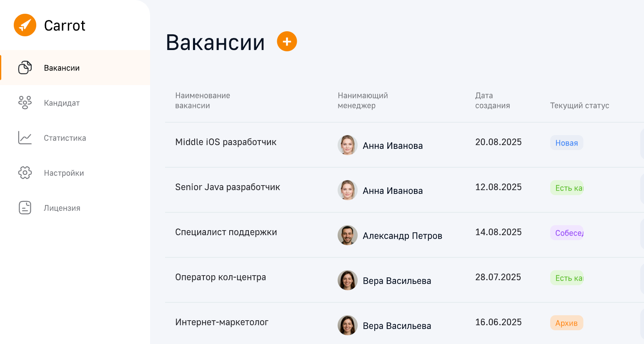Add a new vacancy with the orange plus button

[x=287, y=41]
